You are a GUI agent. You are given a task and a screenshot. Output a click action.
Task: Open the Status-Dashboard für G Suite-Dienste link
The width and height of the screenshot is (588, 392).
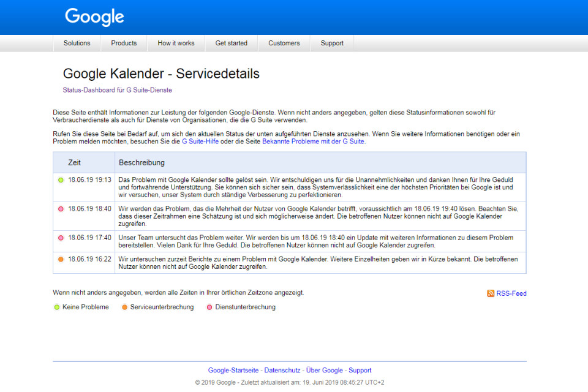(x=118, y=90)
